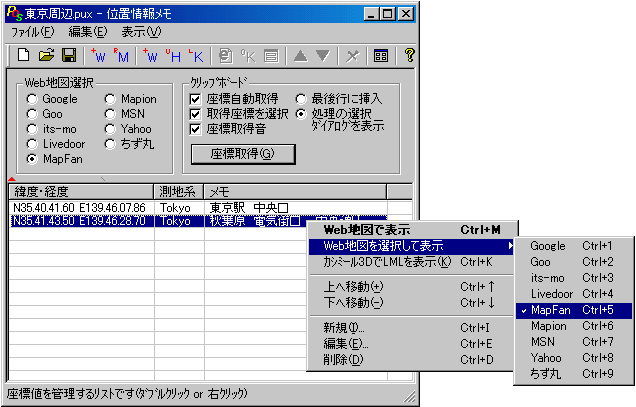Save the file with floppy disk icon
Image resolution: width=636 pixels, height=407 pixels.
(x=69, y=55)
